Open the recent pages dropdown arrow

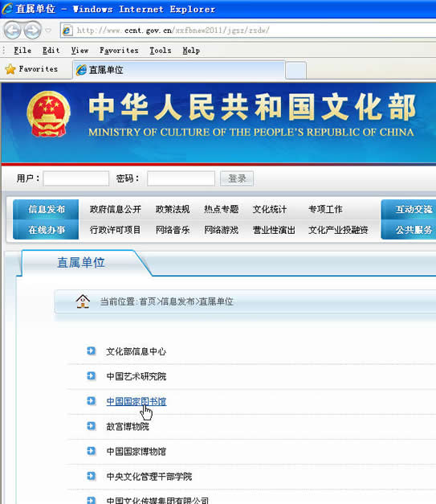[x=48, y=31]
